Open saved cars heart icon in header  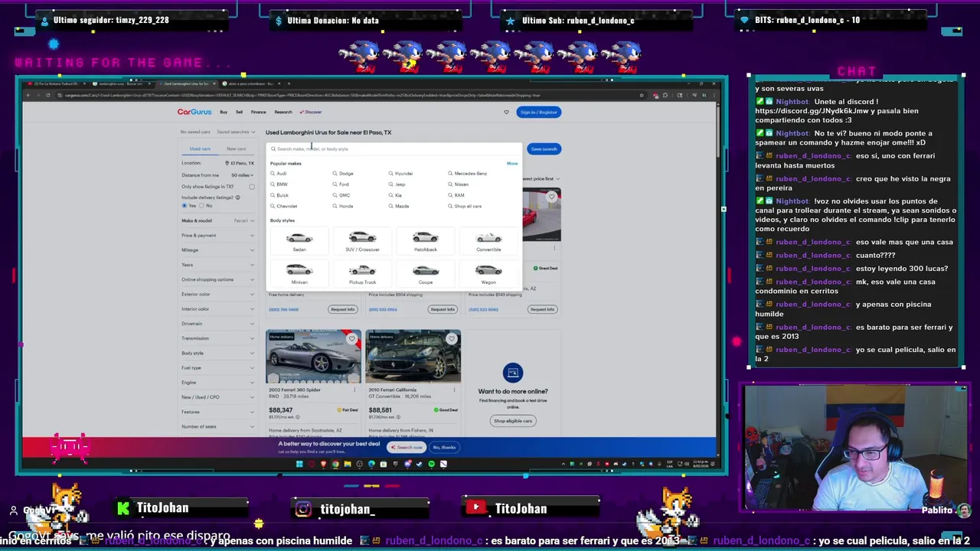coord(506,112)
